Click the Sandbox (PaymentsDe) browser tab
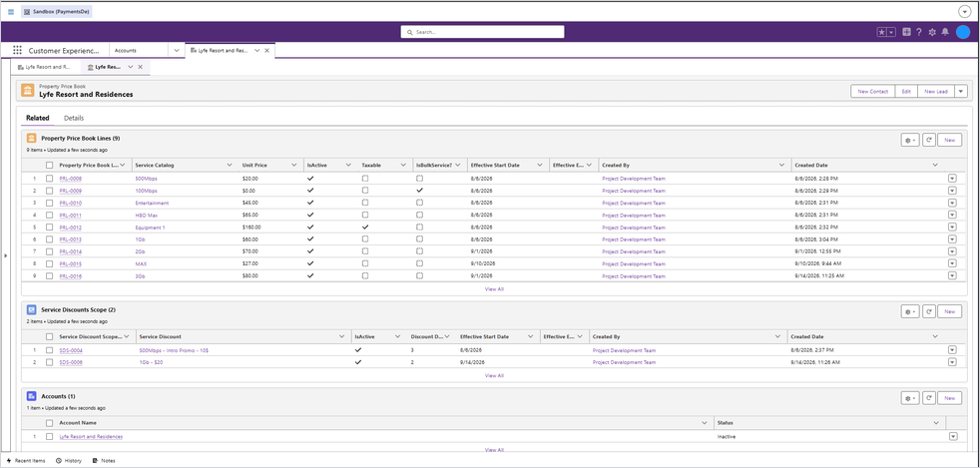The width and height of the screenshot is (980, 468). pos(57,12)
